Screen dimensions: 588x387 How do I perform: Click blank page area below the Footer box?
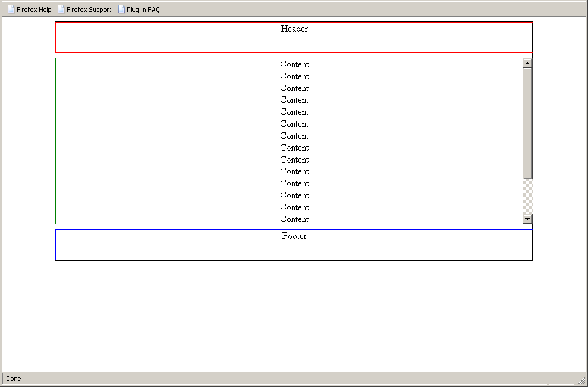click(294, 316)
